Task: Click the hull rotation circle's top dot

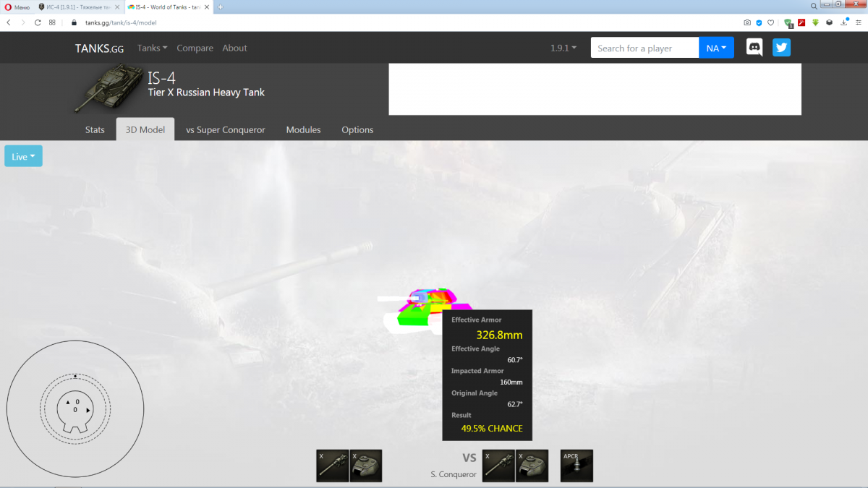Action: pos(75,376)
